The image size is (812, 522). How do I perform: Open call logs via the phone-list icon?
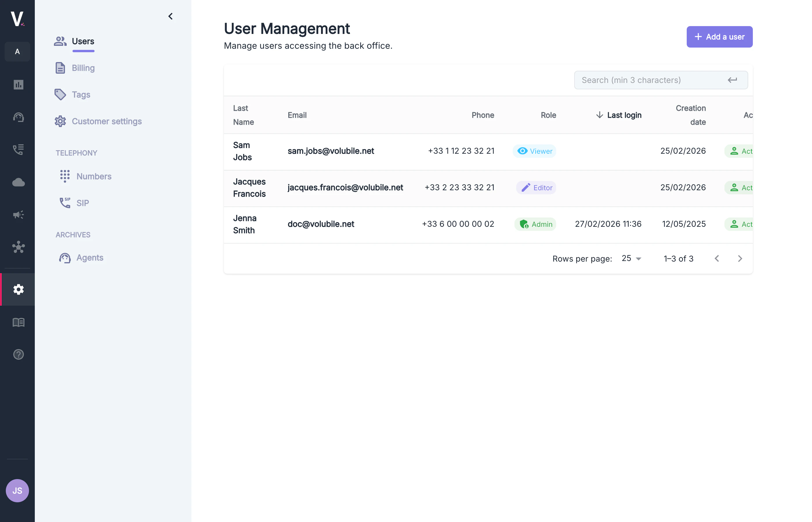[17, 149]
